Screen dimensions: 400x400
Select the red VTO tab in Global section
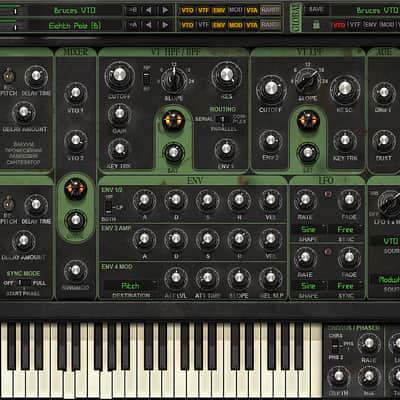click(339, 25)
